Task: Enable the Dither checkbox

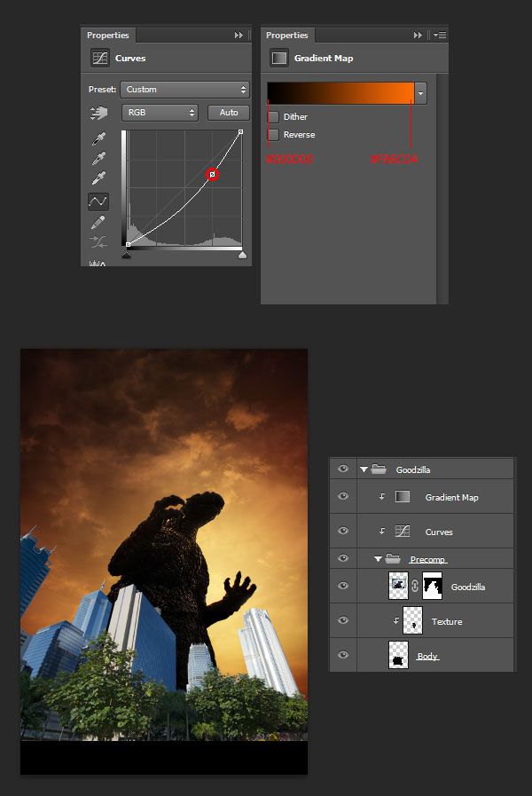Action: coord(273,117)
